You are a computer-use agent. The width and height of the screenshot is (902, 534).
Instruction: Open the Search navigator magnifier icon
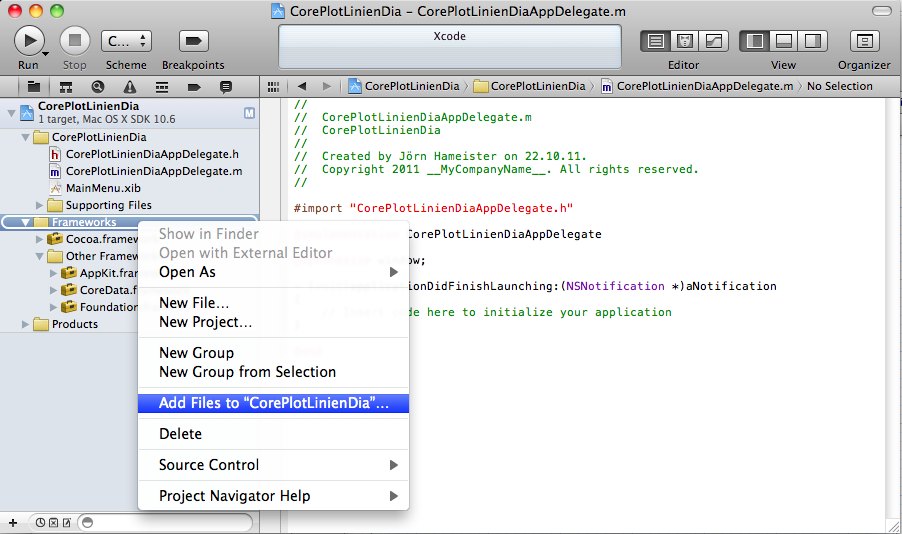(x=98, y=86)
